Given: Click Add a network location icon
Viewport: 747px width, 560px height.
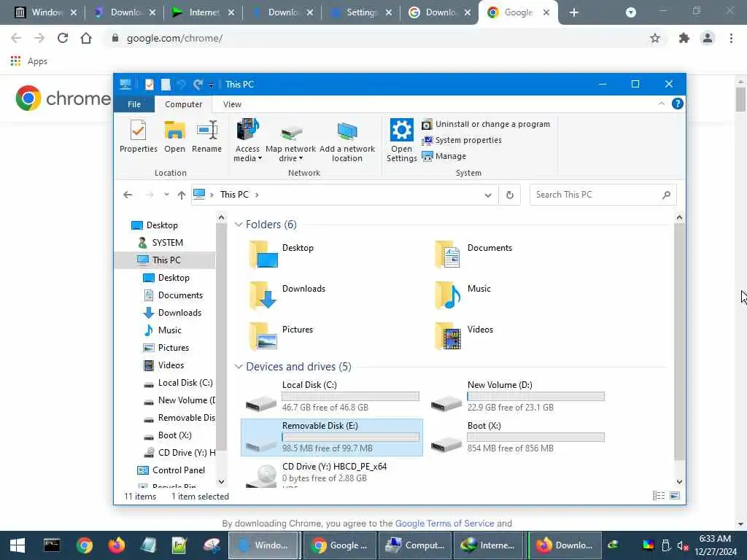Looking at the screenshot, I should (347, 141).
